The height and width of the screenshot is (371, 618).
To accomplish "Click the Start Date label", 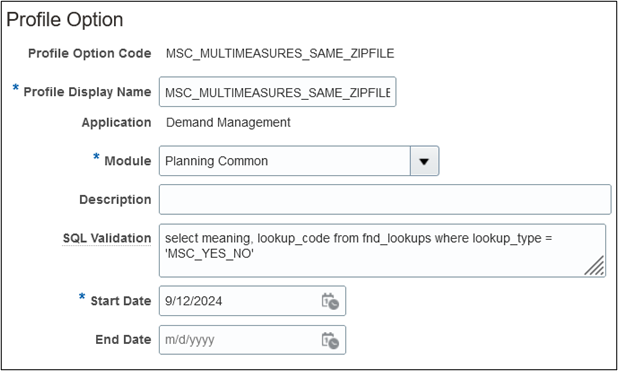I will coord(121,301).
